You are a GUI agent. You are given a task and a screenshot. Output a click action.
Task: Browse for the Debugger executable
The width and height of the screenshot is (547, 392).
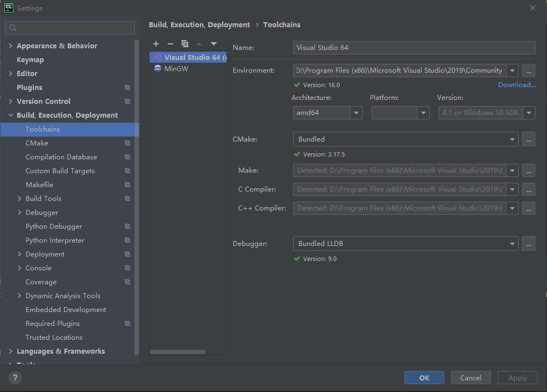tap(529, 243)
